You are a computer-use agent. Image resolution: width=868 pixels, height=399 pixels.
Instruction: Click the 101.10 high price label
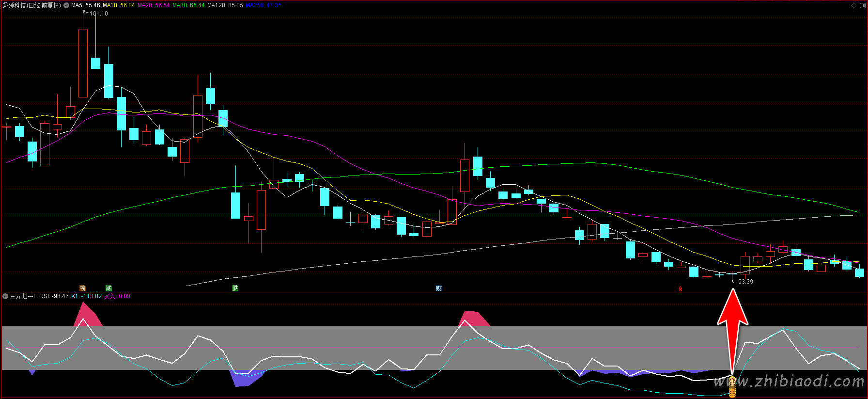coord(99,14)
